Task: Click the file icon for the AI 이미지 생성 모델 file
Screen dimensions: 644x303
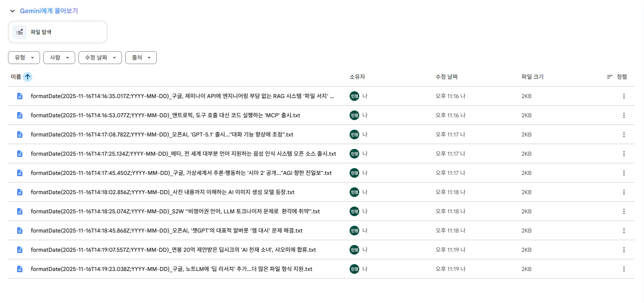Action: tap(20, 192)
